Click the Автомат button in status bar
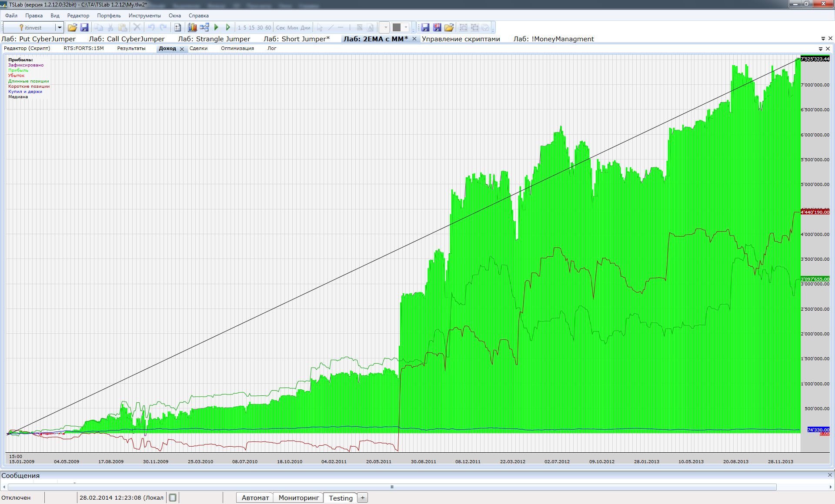The height and width of the screenshot is (504, 835). 255,498
